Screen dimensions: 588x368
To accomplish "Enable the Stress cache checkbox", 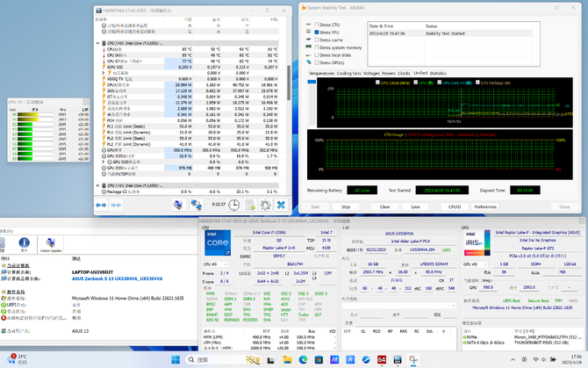I will (x=317, y=40).
